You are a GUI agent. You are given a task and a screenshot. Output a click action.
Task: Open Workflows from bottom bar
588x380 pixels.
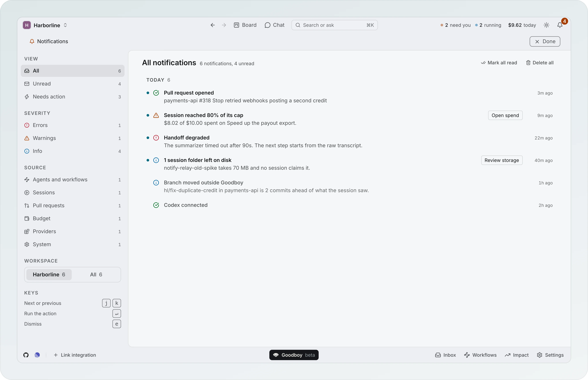(480, 355)
